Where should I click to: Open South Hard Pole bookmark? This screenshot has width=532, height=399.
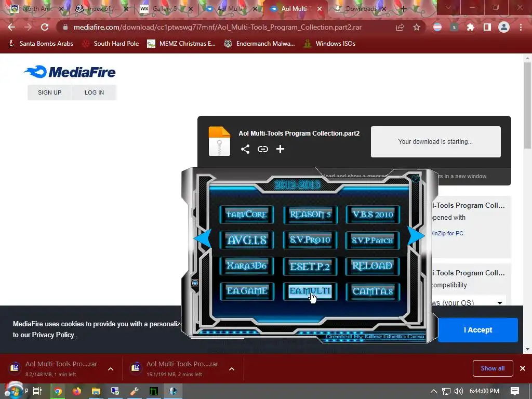(x=111, y=44)
